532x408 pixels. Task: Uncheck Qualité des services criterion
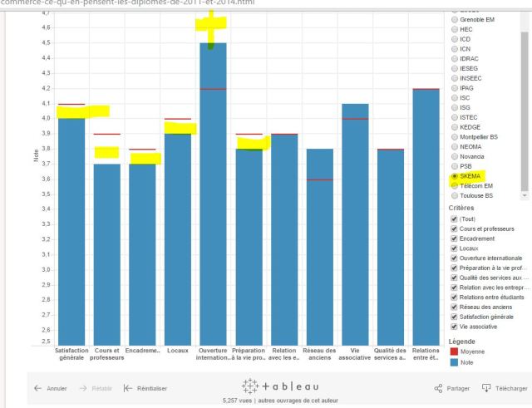454,278
